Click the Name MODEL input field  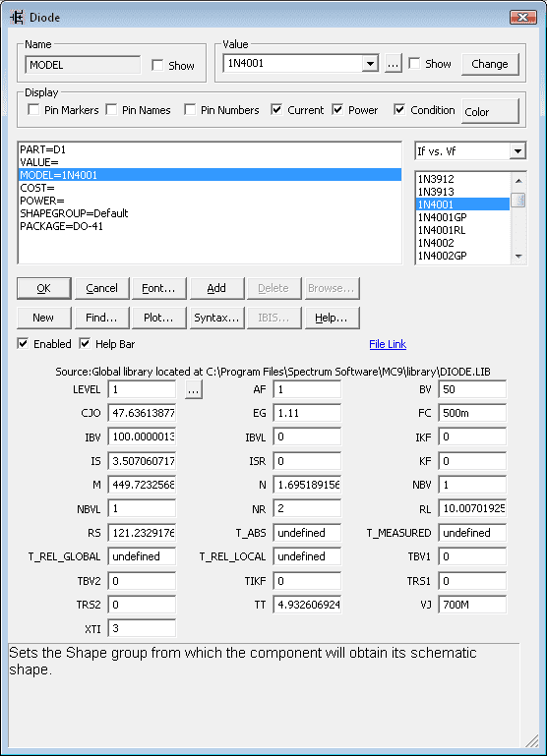tap(83, 65)
